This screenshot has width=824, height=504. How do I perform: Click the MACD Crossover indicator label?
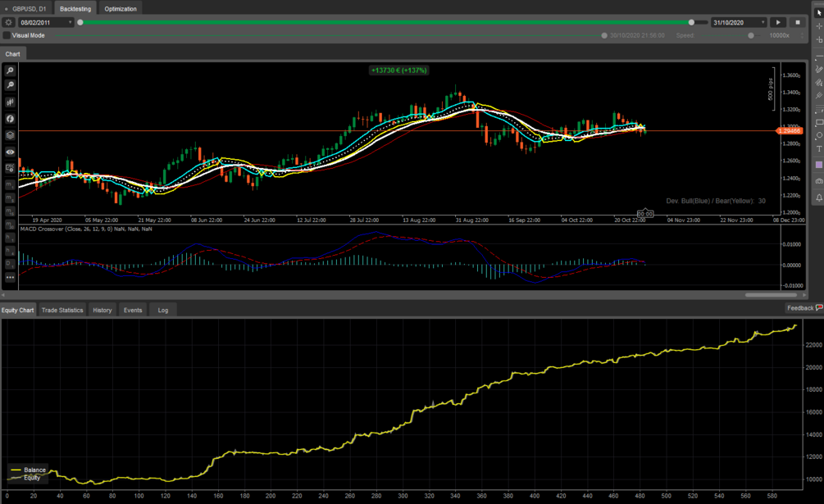point(85,229)
